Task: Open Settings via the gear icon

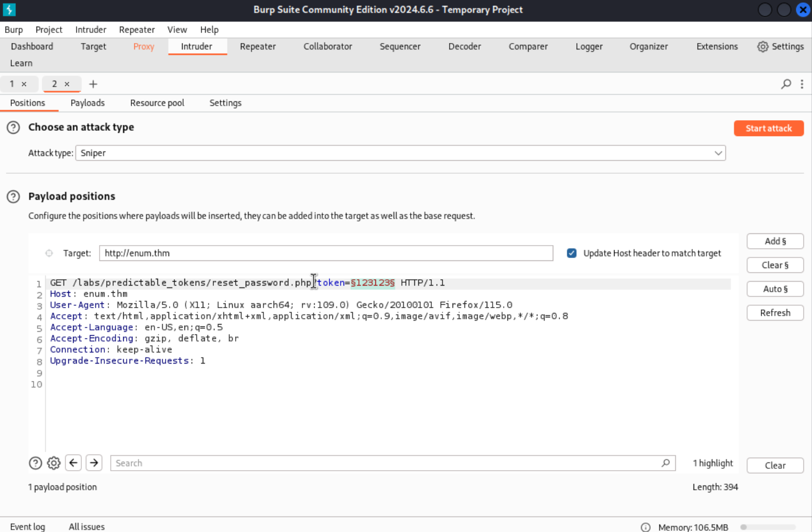Action: click(763, 47)
